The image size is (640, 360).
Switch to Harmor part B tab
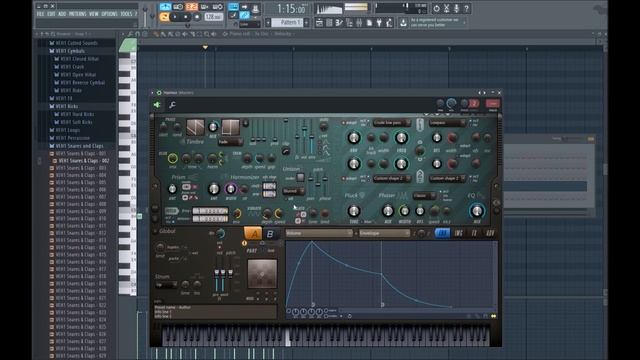(x=270, y=234)
